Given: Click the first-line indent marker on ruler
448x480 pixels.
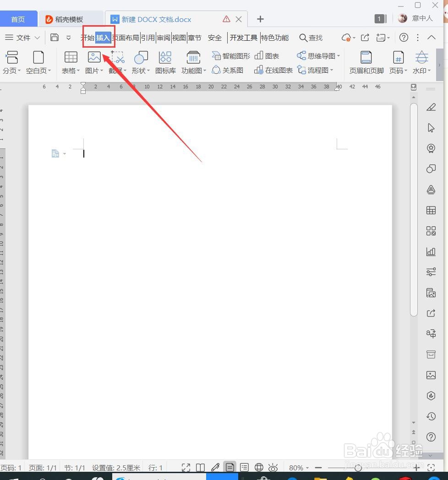Looking at the screenshot, I should click(x=83, y=84).
